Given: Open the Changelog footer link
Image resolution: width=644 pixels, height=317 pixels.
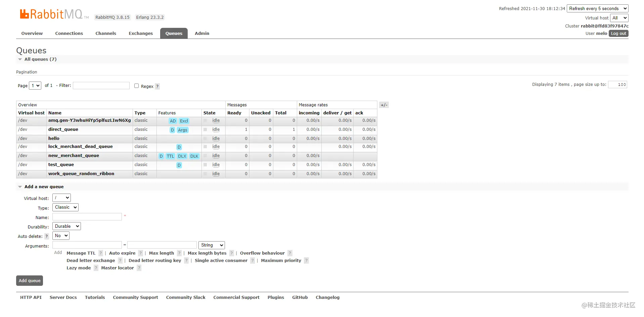Looking at the screenshot, I should [x=327, y=298].
